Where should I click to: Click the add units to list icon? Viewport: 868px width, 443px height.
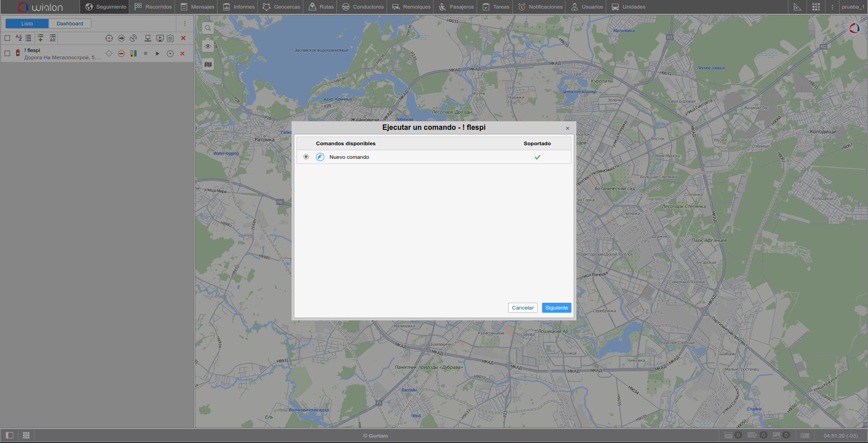40,38
